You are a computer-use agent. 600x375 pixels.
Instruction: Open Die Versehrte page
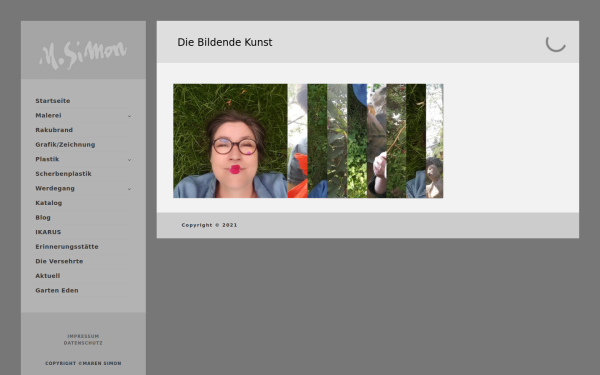tap(59, 261)
